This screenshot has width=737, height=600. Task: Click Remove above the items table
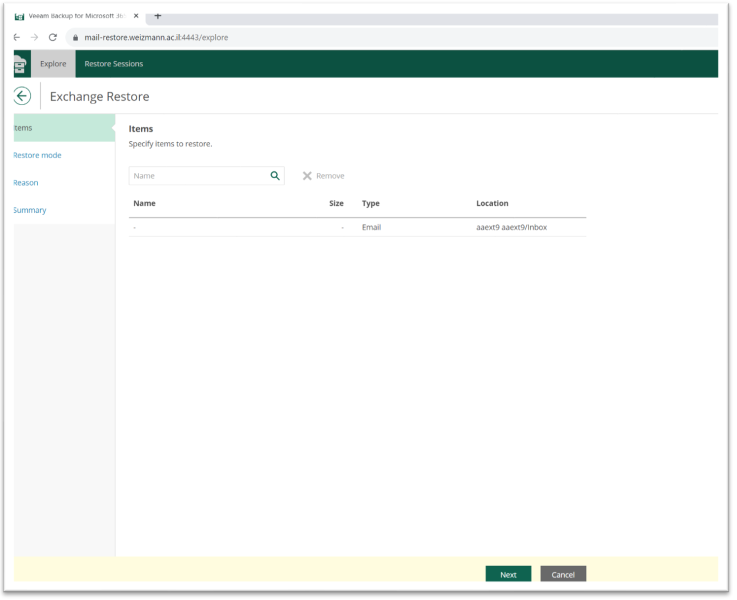323,176
